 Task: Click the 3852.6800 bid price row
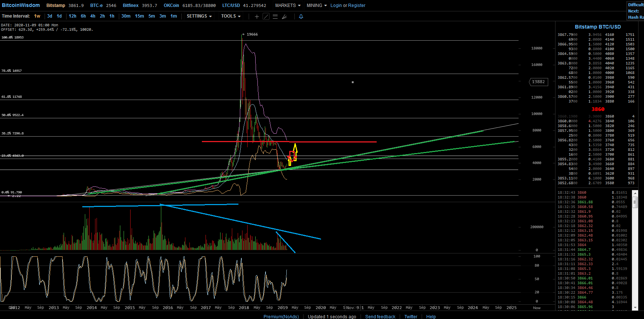(x=596, y=183)
